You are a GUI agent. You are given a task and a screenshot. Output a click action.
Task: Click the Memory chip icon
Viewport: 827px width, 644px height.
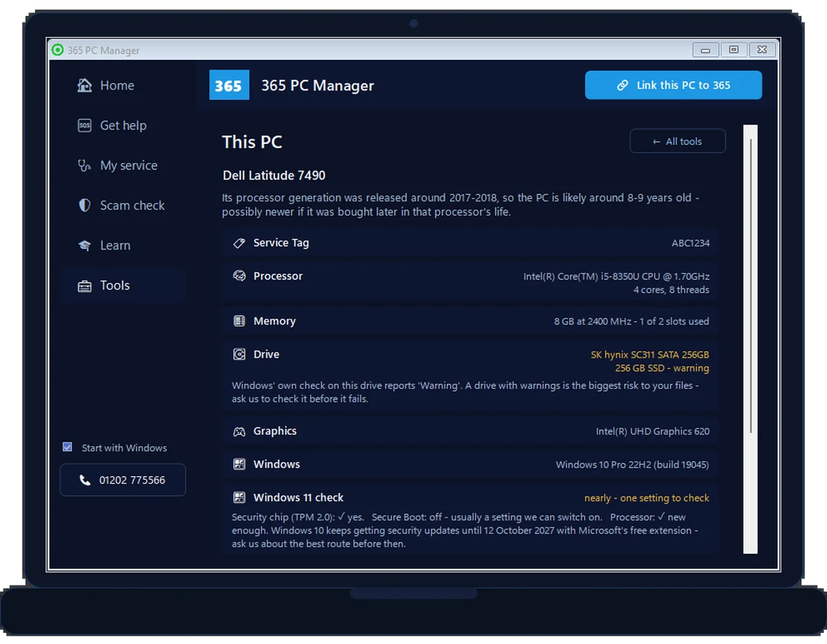point(239,321)
